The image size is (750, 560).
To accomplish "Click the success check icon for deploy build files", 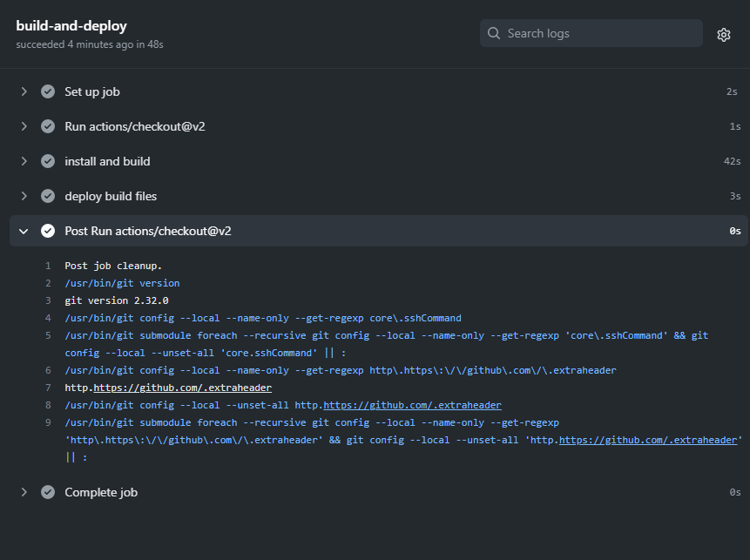I will click(48, 196).
